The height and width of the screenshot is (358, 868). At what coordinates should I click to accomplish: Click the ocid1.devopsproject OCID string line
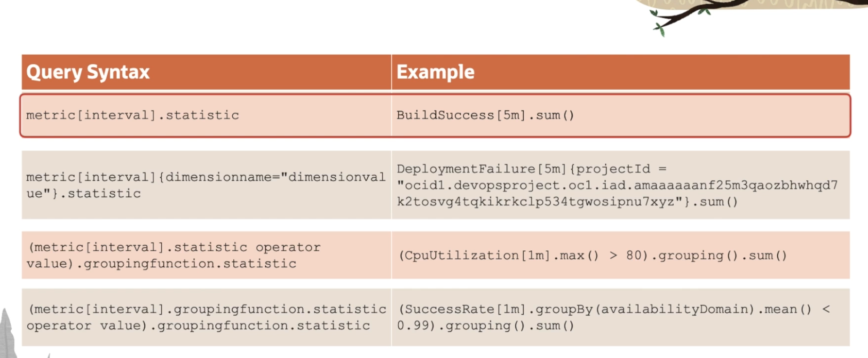(617, 185)
